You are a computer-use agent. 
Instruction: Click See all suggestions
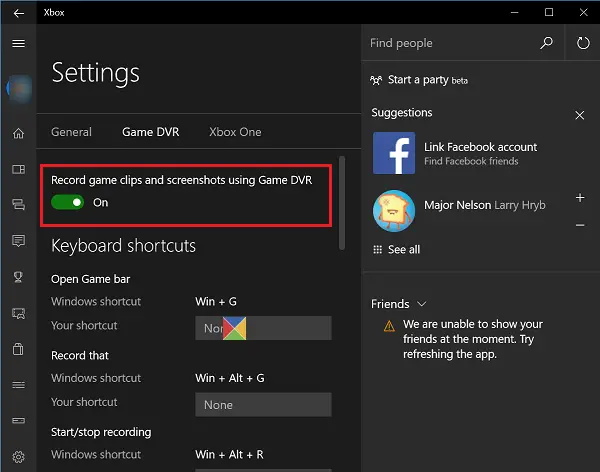click(x=397, y=249)
